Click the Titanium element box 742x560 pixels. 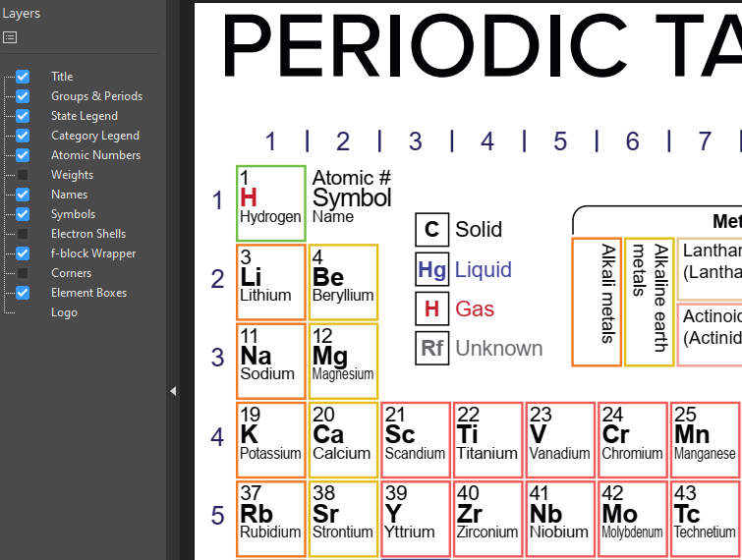487,440
